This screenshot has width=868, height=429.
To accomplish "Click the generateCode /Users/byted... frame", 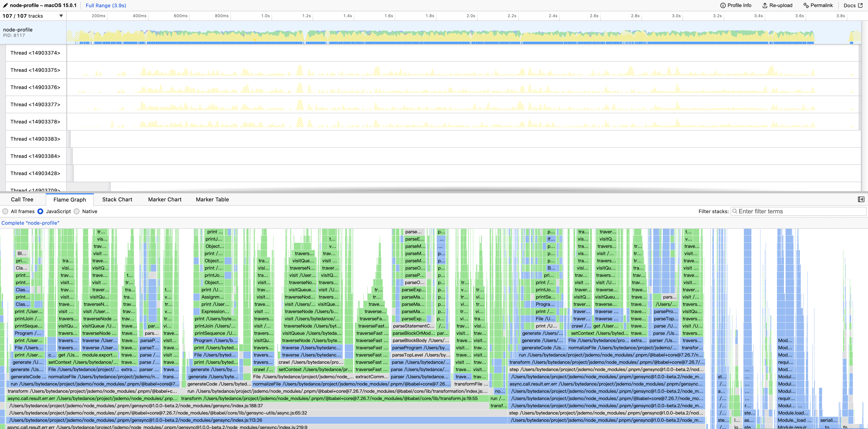I will 219,384.
